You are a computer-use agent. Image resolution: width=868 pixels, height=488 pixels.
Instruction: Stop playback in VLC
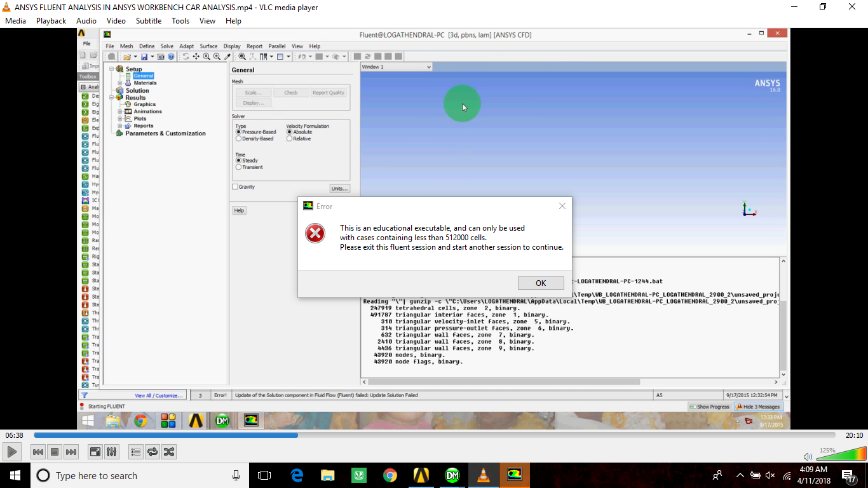[55, 452]
